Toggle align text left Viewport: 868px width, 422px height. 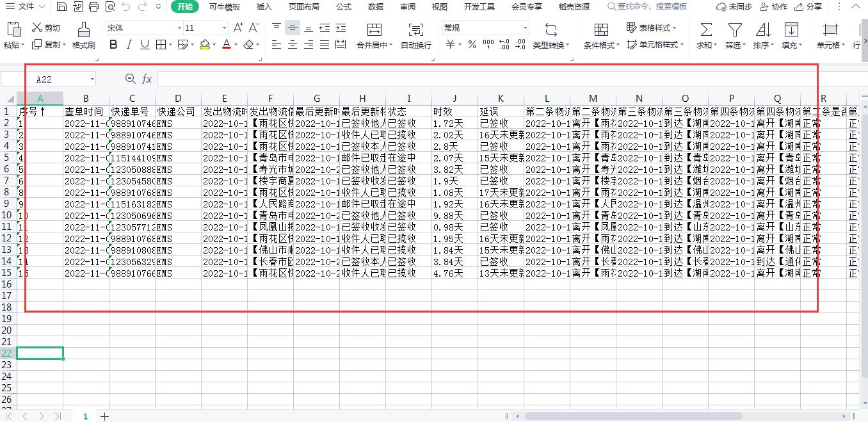tap(277, 45)
